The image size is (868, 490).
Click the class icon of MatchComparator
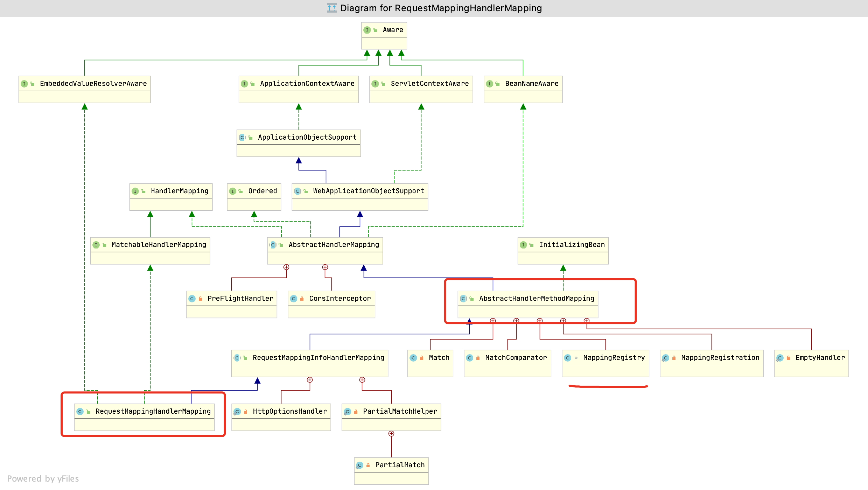point(470,358)
